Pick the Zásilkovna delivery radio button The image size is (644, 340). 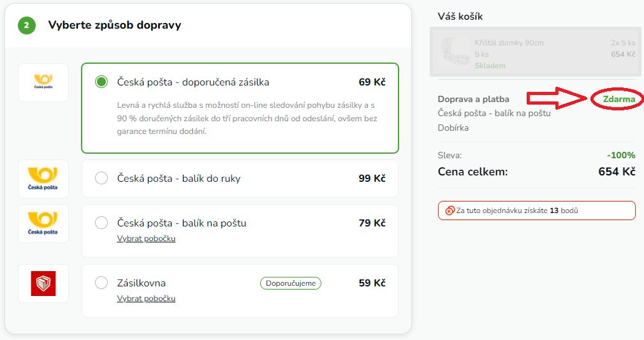click(101, 283)
